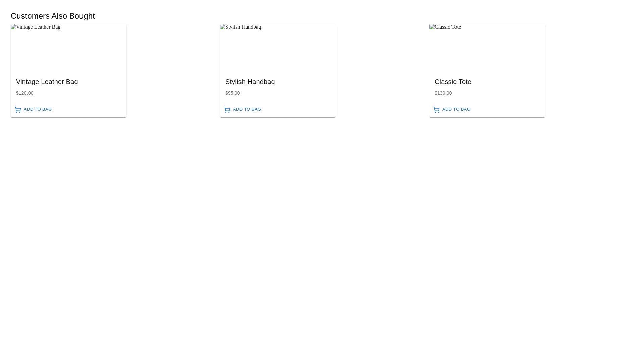644x362 pixels.
Task: Click cart icon on Vintage Leather Bag card
Action: point(18,110)
